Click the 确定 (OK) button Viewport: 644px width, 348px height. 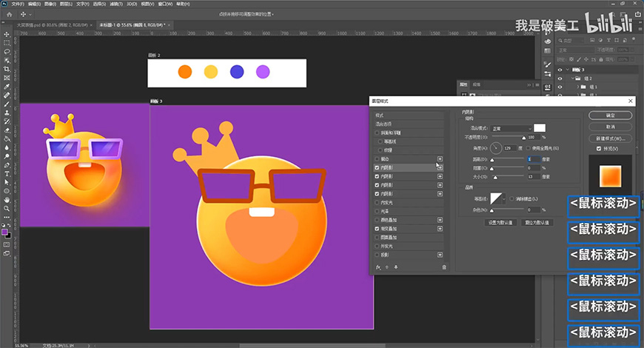point(610,116)
